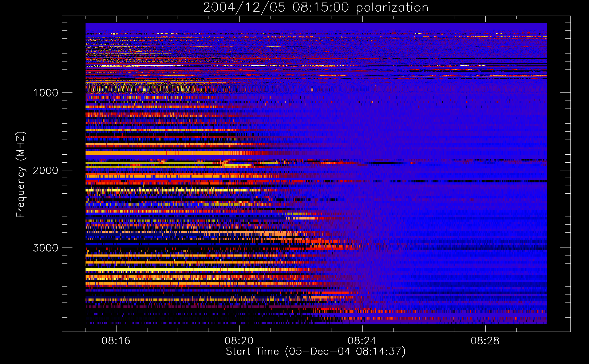Click the plot title '2004/12/05 08:15:00 polarization'

316,7
